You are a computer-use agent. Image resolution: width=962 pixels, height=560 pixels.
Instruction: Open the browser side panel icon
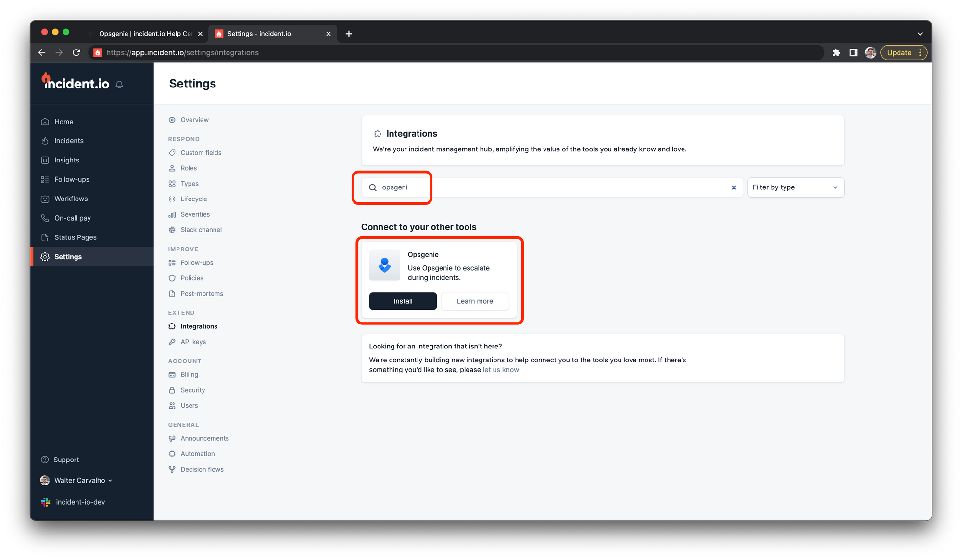click(853, 53)
